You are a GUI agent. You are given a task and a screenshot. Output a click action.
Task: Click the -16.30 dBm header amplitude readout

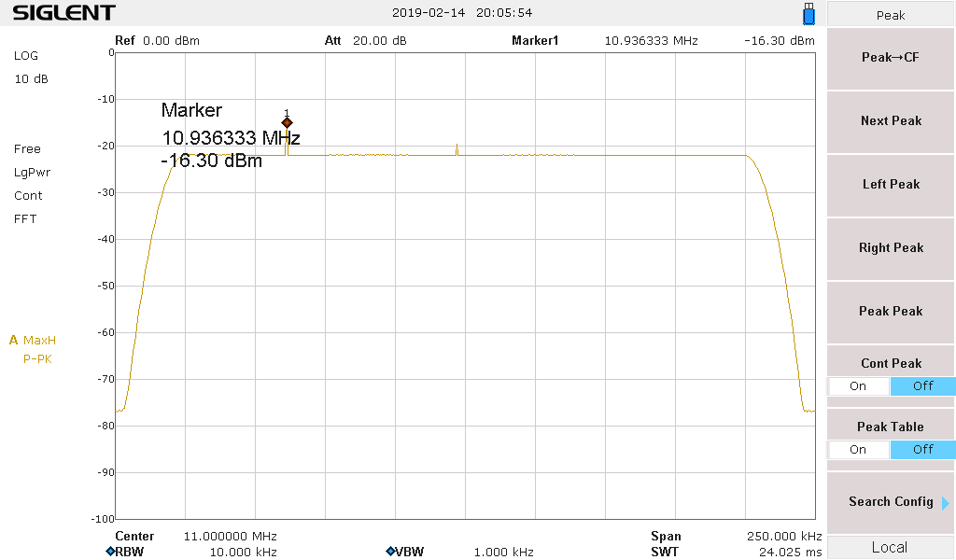(x=780, y=41)
